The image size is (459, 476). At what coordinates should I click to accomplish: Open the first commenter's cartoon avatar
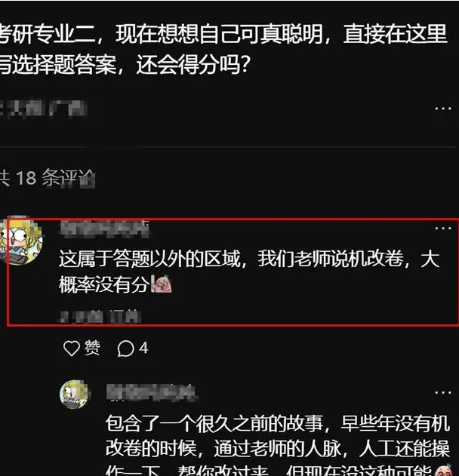pos(20,241)
